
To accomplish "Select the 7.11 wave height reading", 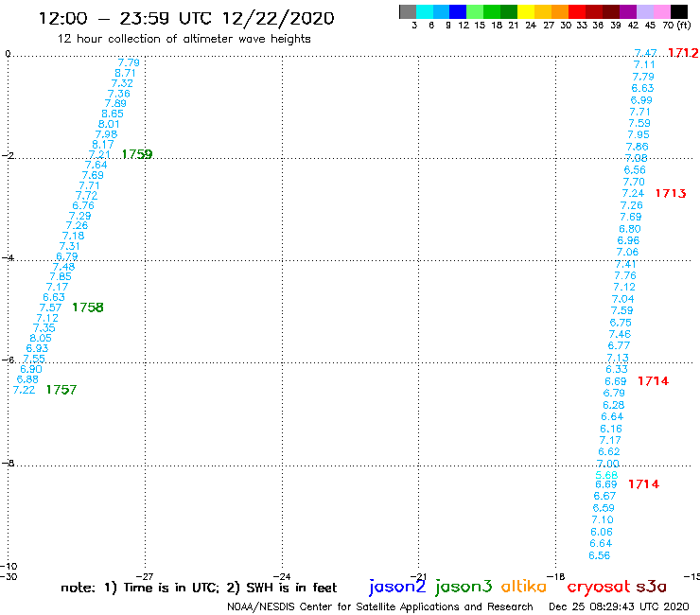I will click(x=644, y=64).
